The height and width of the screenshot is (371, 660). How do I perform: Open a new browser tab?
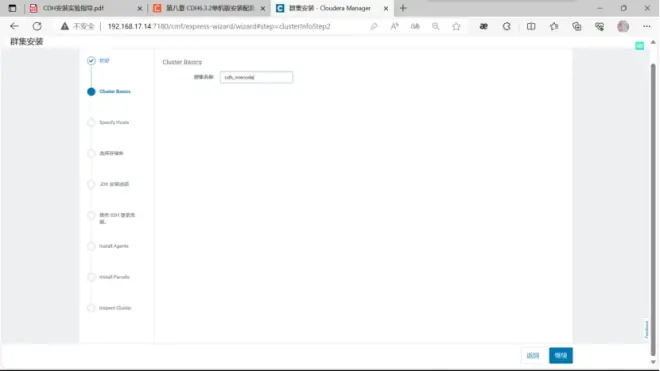[403, 8]
